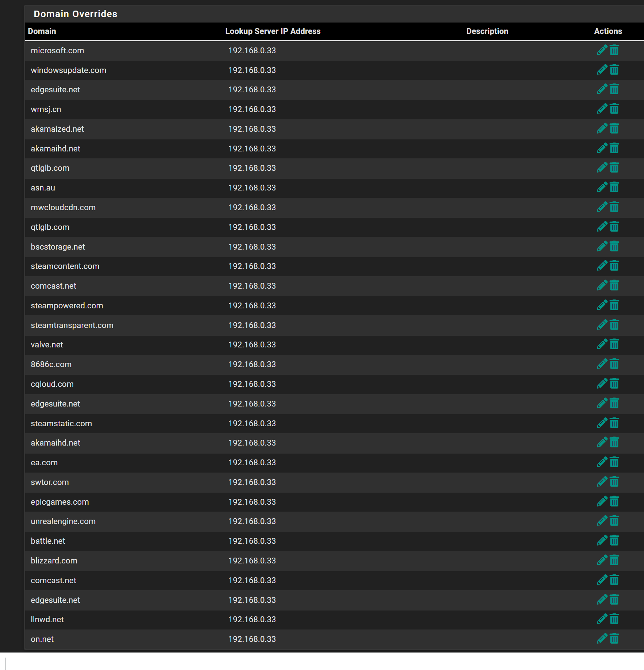Image resolution: width=644 pixels, height=670 pixels.
Task: Edit the steamstatic.com override
Action: click(602, 423)
